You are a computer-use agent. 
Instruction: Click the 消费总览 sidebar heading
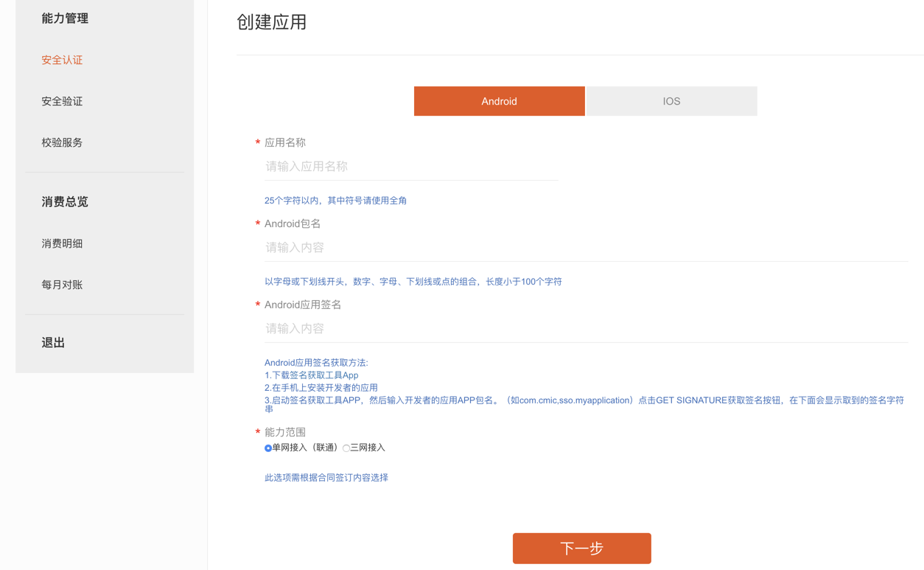coord(65,201)
